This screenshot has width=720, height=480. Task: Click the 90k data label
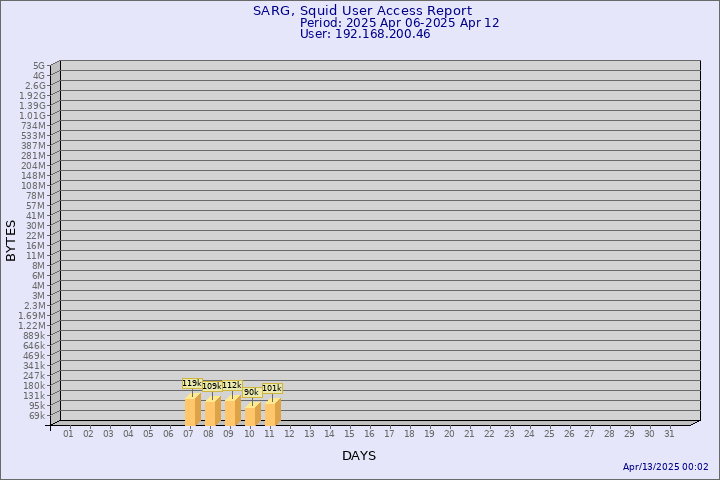pyautogui.click(x=251, y=392)
